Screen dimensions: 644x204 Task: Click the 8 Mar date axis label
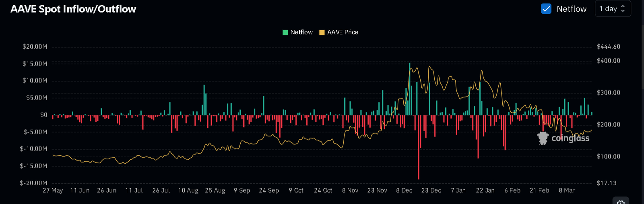point(566,190)
